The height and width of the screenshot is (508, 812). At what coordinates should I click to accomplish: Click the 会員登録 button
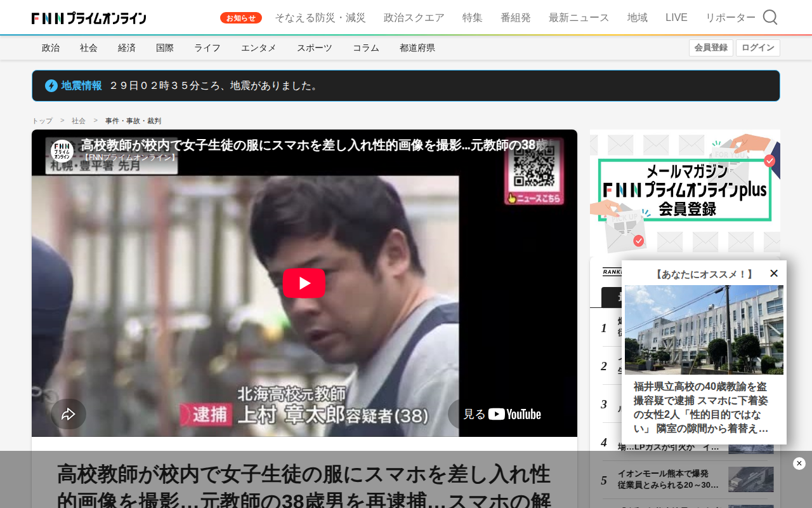tap(711, 48)
